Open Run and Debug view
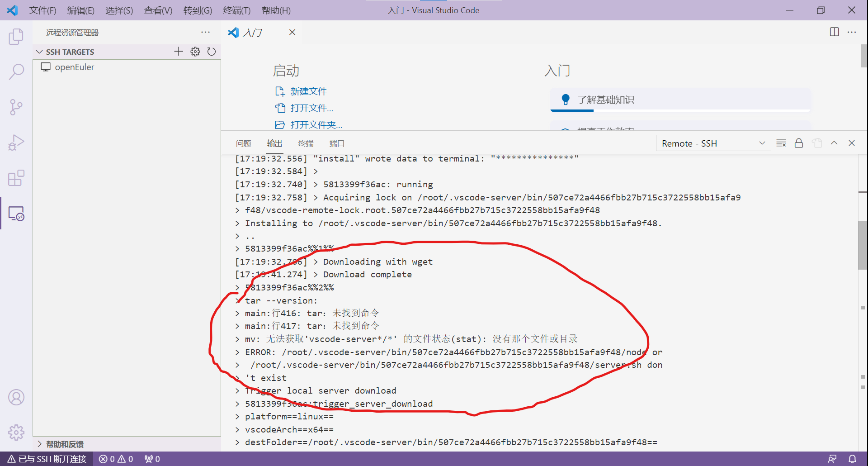 [16, 143]
